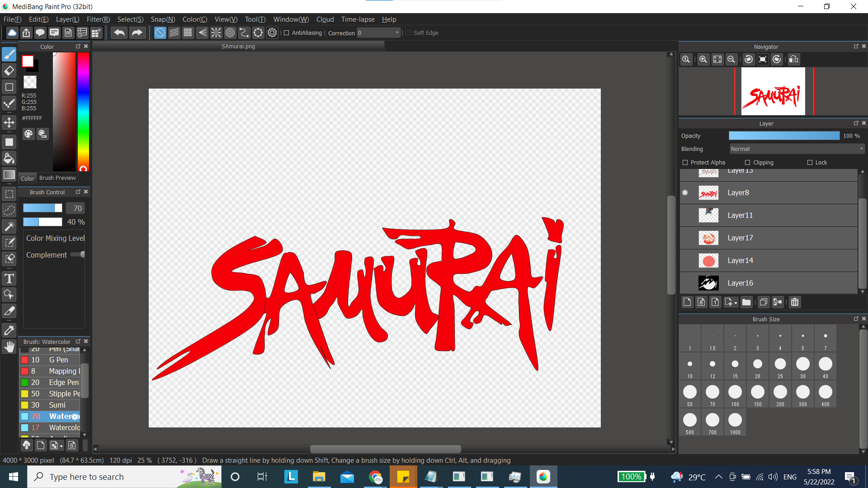Open snap settings gear icon
The image size is (868, 488).
point(272,33)
